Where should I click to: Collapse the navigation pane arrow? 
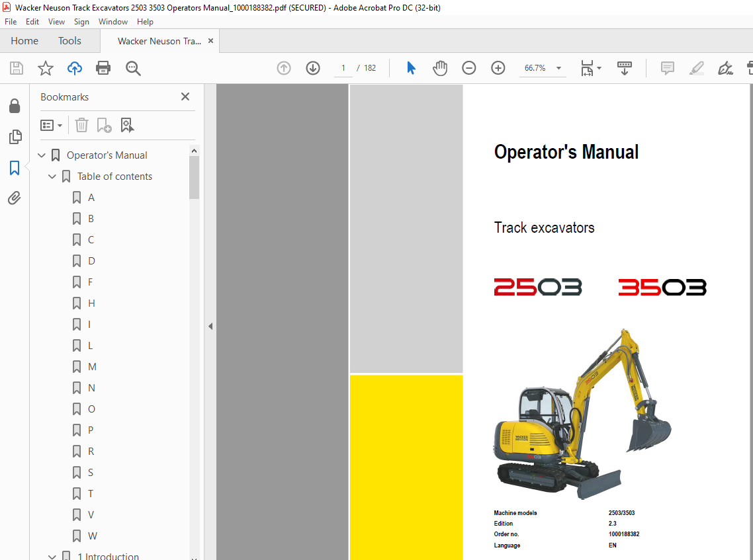(210, 327)
